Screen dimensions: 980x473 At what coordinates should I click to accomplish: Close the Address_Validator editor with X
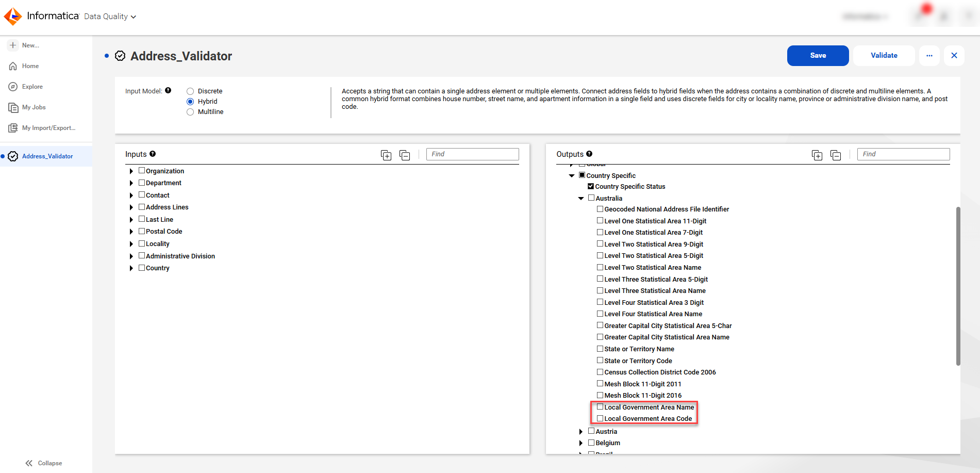point(954,56)
